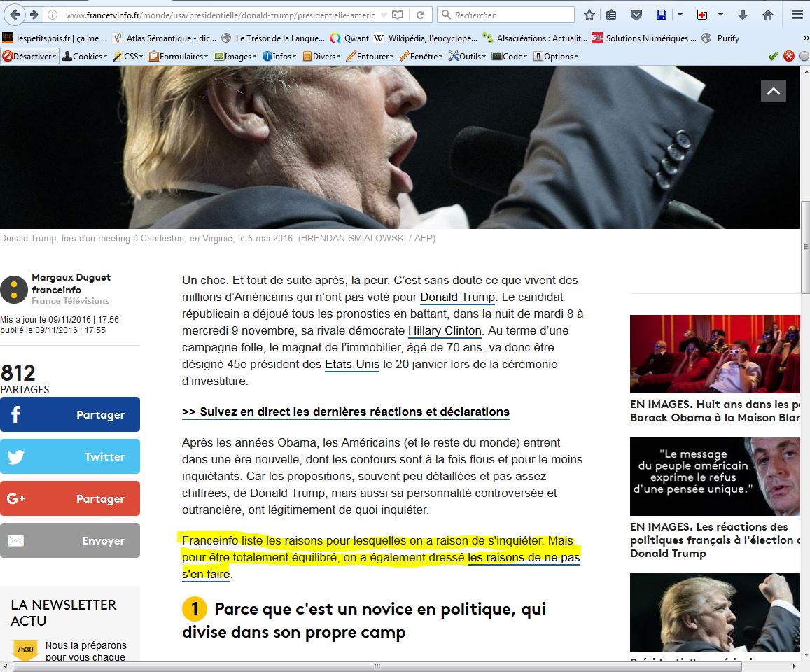Send article by email with Envoyer

point(70,540)
